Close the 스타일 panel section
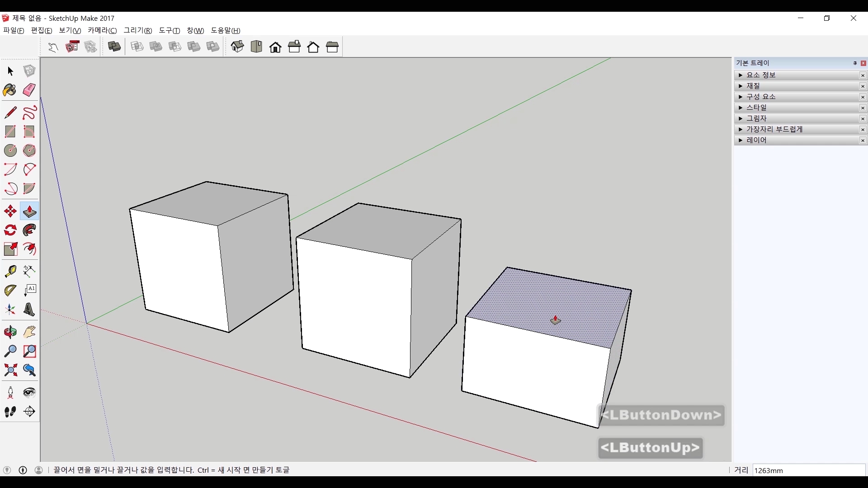This screenshot has height=488, width=868. (863, 108)
